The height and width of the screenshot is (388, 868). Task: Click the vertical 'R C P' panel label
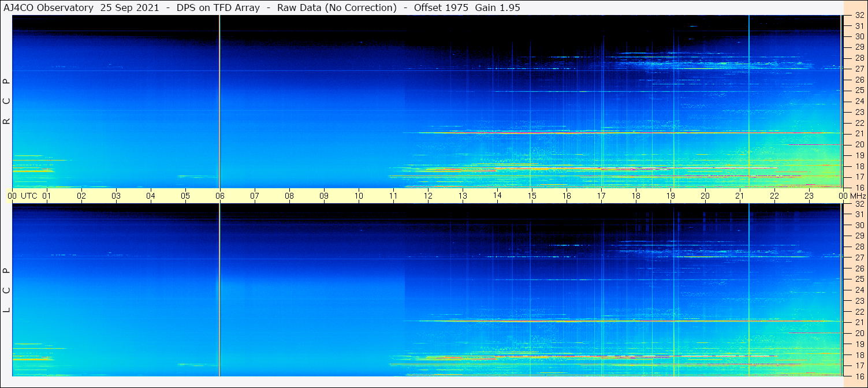click(x=7, y=102)
